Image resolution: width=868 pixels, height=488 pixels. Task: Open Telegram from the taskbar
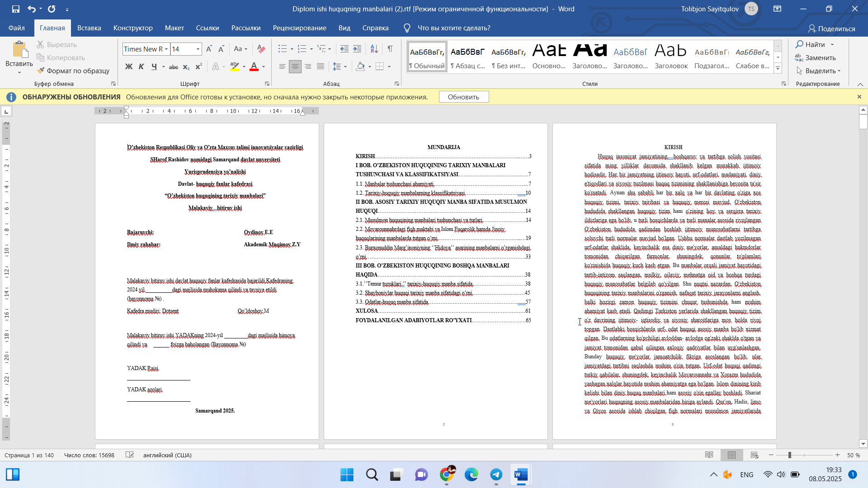(496, 474)
